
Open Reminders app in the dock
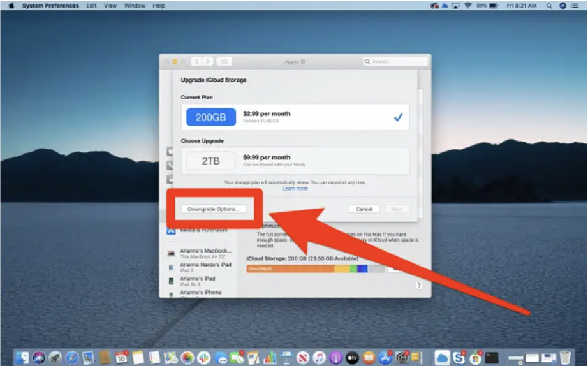coord(154,358)
